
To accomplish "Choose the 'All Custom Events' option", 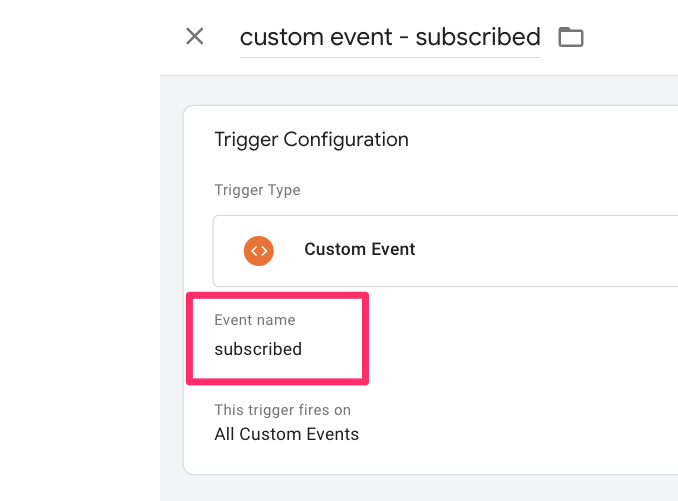I will pyautogui.click(x=287, y=434).
